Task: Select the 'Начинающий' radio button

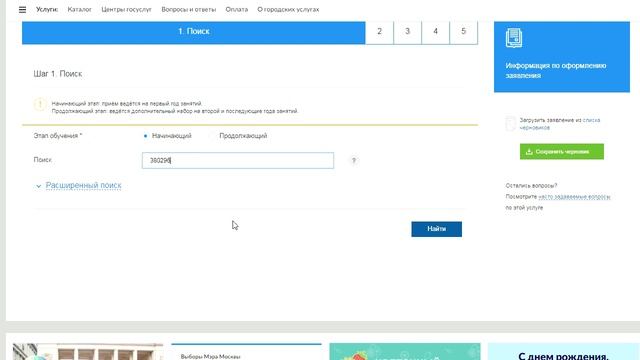Action: click(x=145, y=136)
